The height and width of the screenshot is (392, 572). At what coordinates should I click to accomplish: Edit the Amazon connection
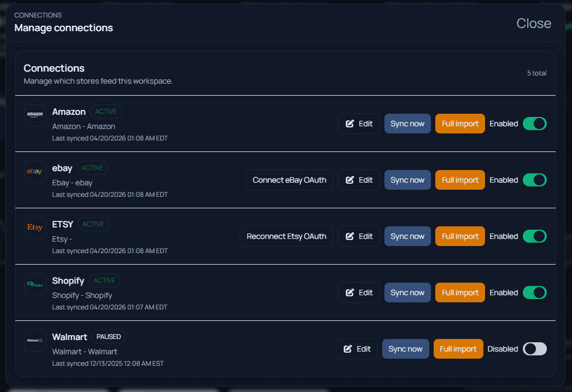359,124
